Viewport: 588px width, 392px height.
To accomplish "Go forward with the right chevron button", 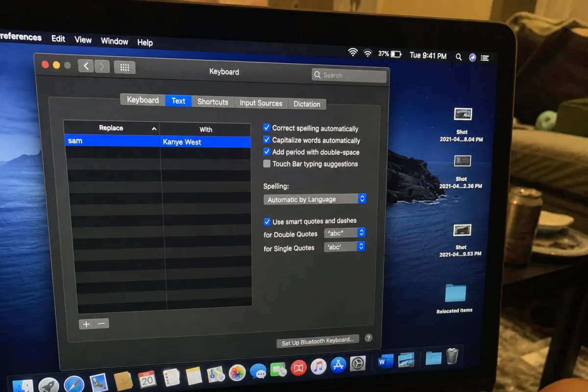I will coord(102,67).
